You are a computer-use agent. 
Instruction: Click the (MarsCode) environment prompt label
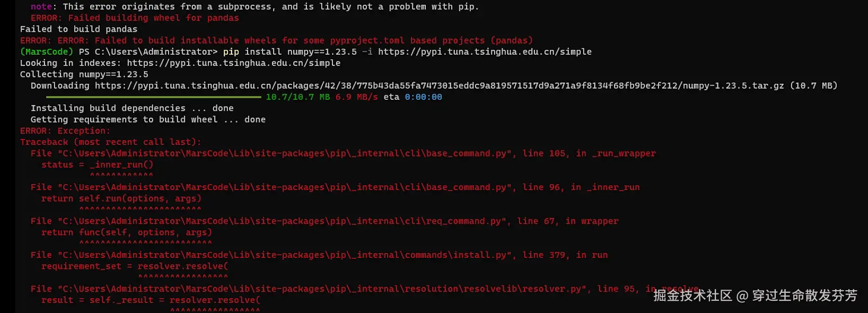click(47, 51)
